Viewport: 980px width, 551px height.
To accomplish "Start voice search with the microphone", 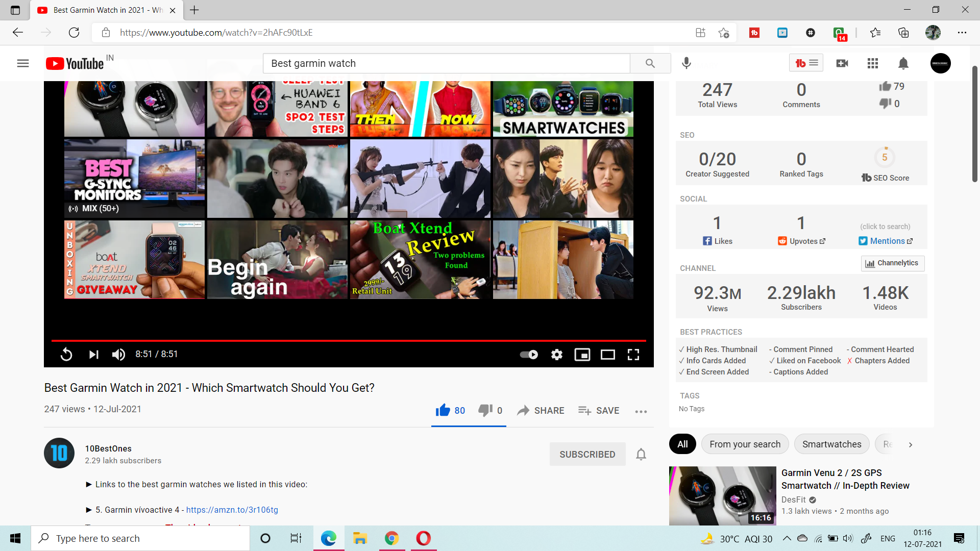I will click(687, 63).
